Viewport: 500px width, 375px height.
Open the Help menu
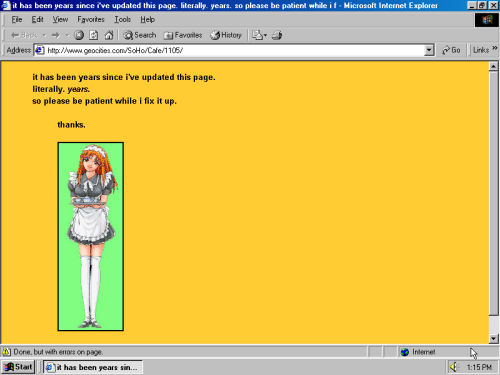pos(147,19)
